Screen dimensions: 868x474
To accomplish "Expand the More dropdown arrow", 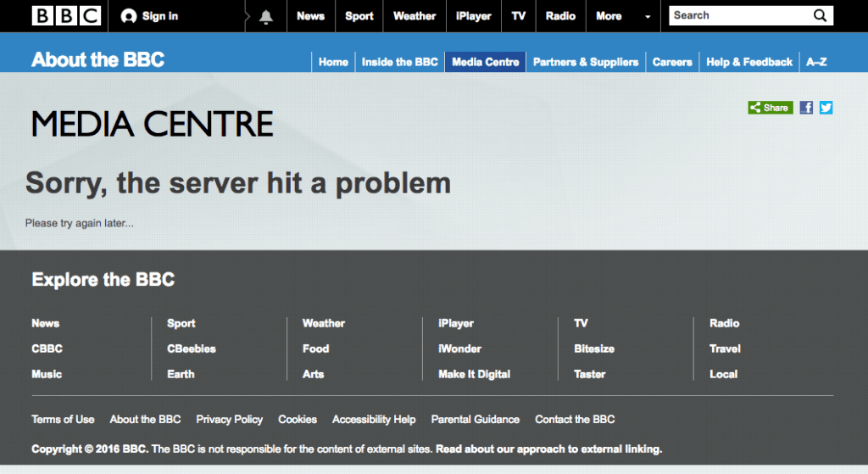I will 648,17.
